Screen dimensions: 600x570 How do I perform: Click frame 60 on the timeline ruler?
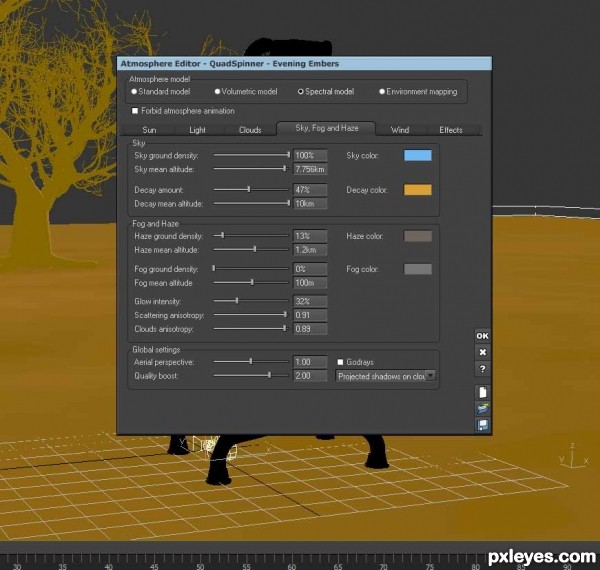pos(292,567)
